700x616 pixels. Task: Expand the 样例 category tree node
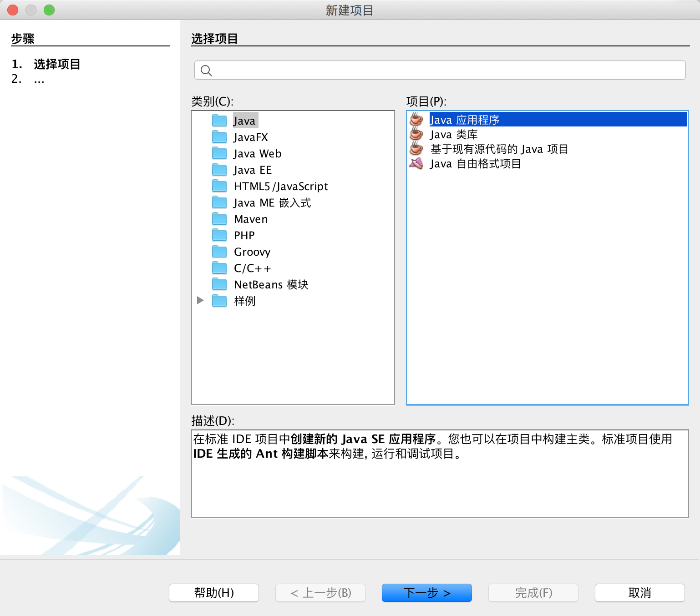200,300
